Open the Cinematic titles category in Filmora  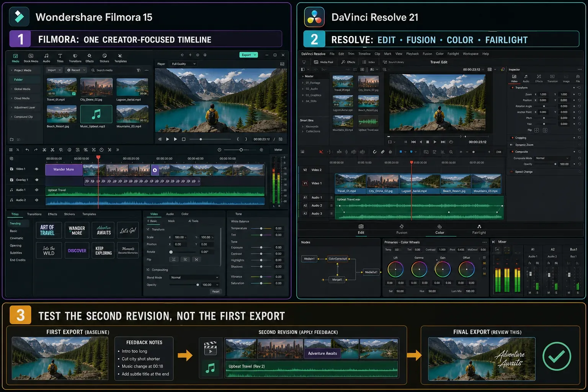pos(16,238)
